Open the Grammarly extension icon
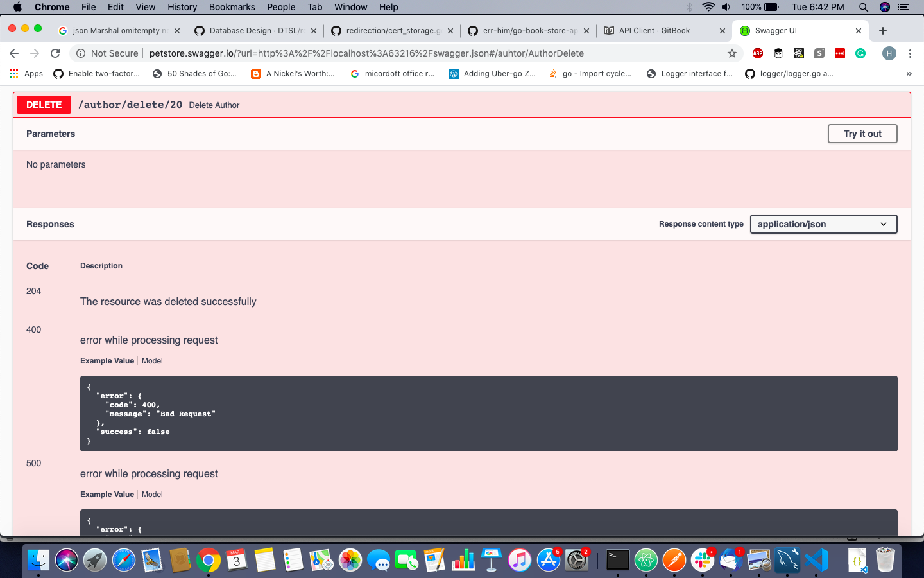 (x=860, y=54)
